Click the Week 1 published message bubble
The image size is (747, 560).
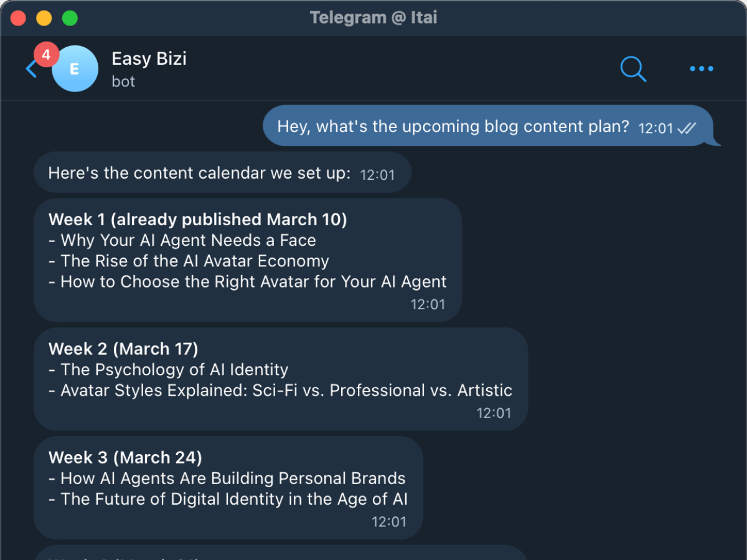(x=247, y=261)
